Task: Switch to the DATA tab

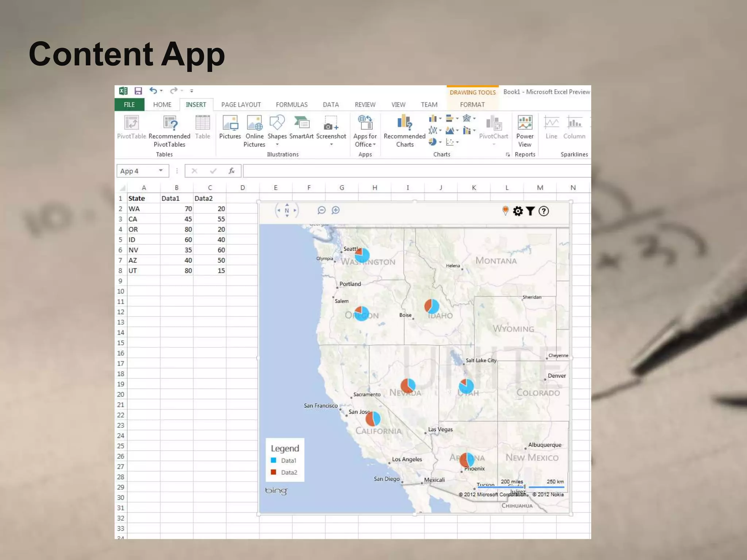Action: 330,105
